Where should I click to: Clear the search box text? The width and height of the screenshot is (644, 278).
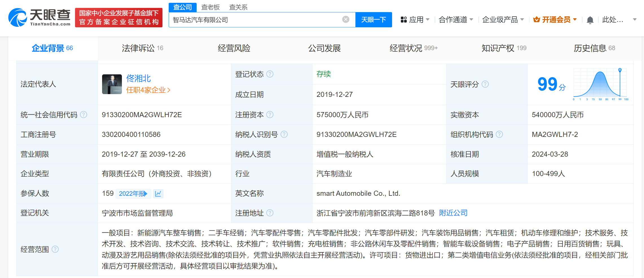point(346,19)
